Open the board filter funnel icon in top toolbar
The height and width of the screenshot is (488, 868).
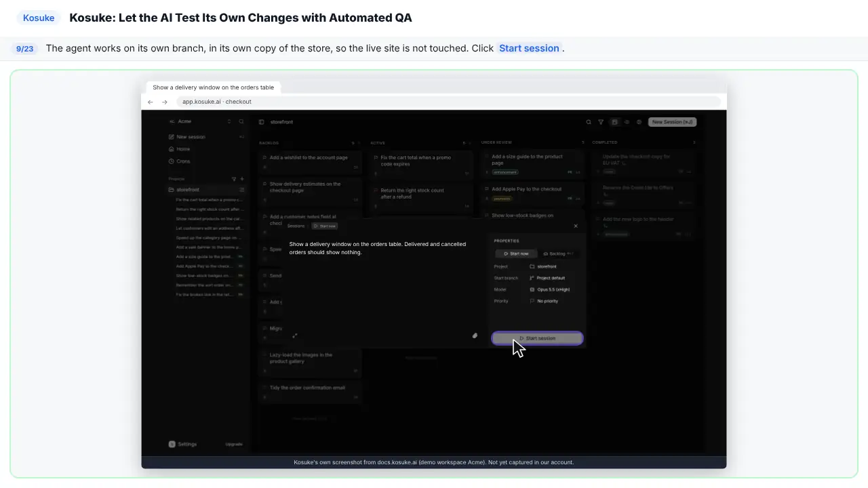(x=601, y=122)
